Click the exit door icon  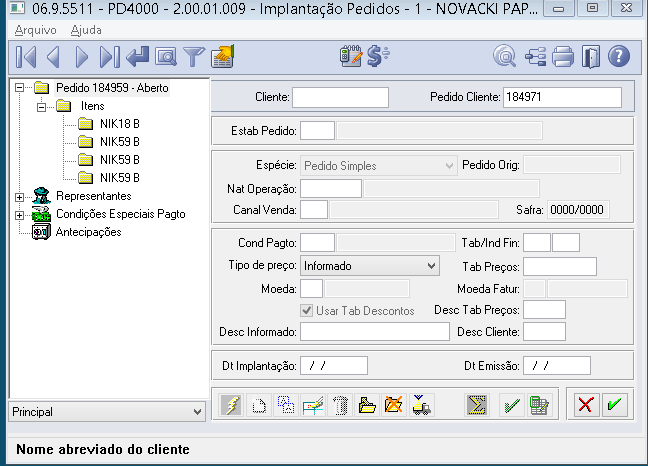pyautogui.click(x=591, y=56)
